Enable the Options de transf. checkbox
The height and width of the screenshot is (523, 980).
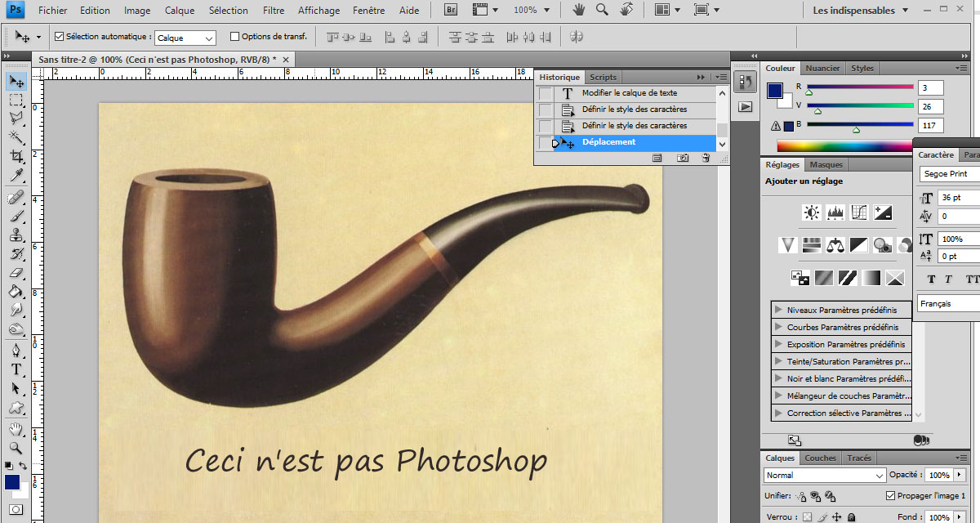[235, 37]
